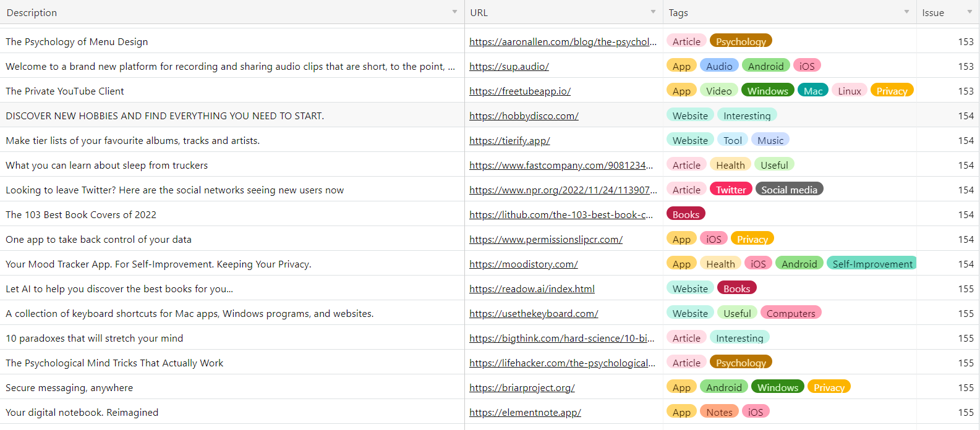Screen dimensions: 980x430
Task: Click the Mac tag in freetubeapp row
Action: [813, 90]
